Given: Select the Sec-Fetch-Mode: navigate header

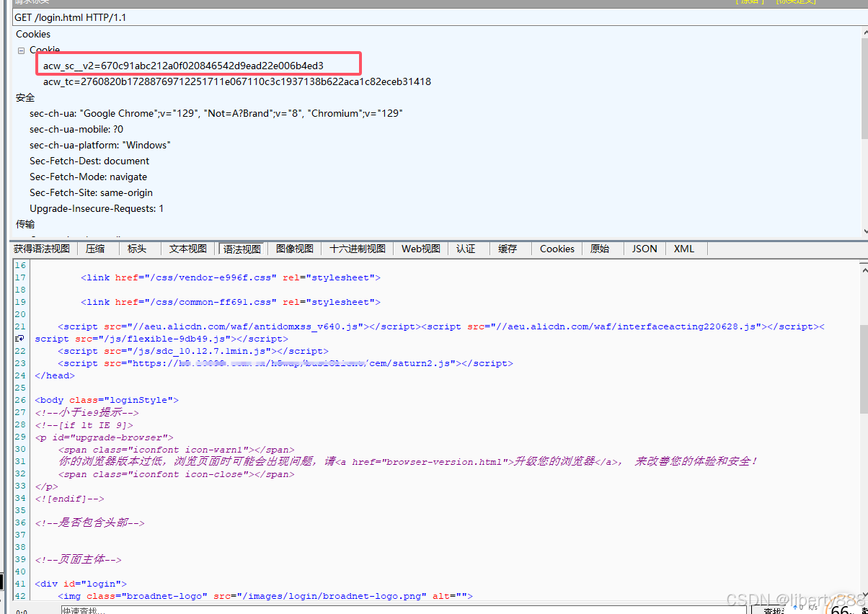Looking at the screenshot, I should click(88, 177).
